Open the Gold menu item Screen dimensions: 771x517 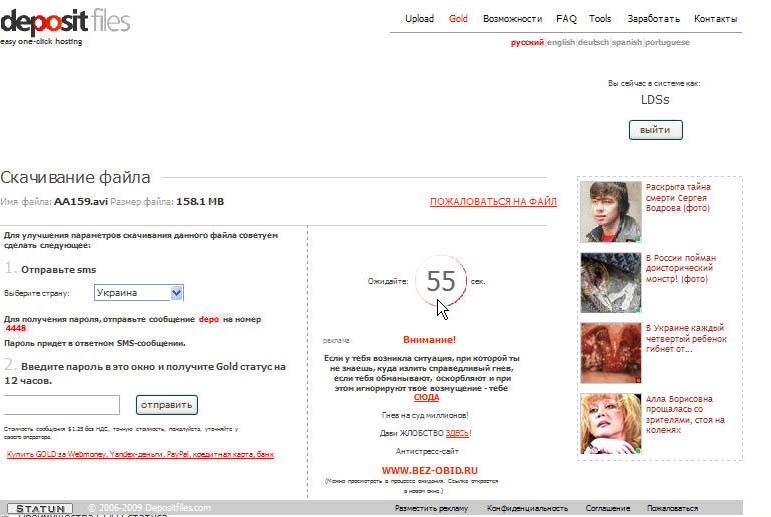click(x=458, y=19)
